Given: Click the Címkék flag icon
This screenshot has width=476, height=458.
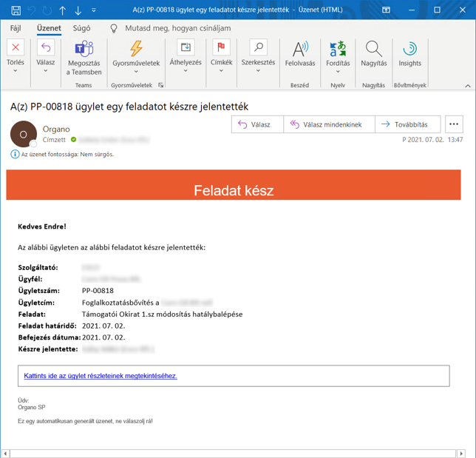Looking at the screenshot, I should (x=221, y=49).
